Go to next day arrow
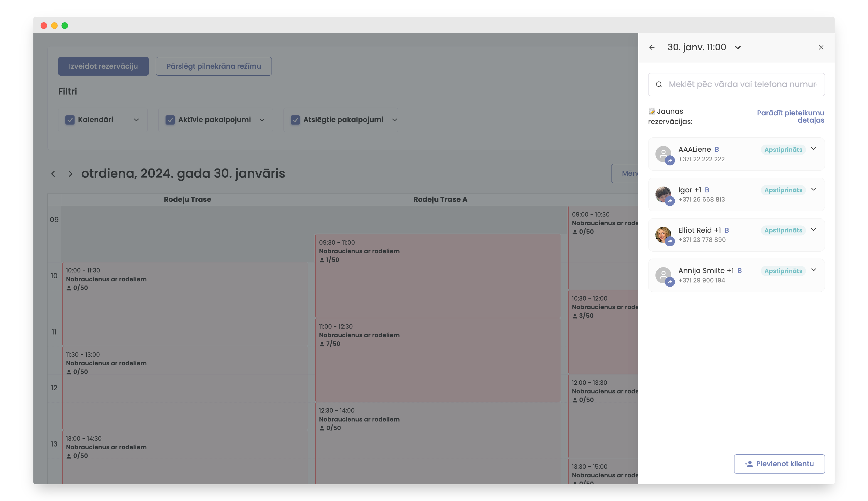The height and width of the screenshot is (501, 868). (70, 174)
